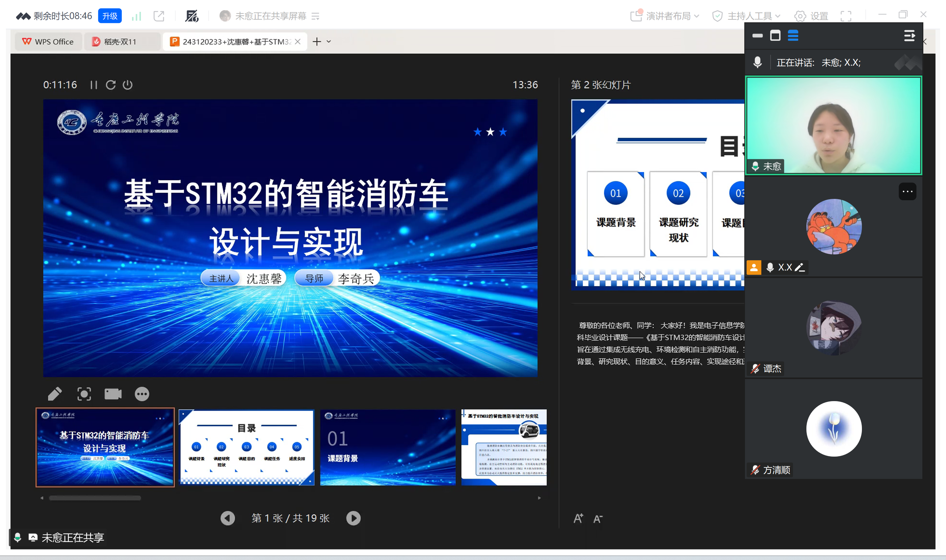Image resolution: width=946 pixels, height=560 pixels.
Task: Click the thumbnail strip horizontal scrollbar
Action: [95, 498]
